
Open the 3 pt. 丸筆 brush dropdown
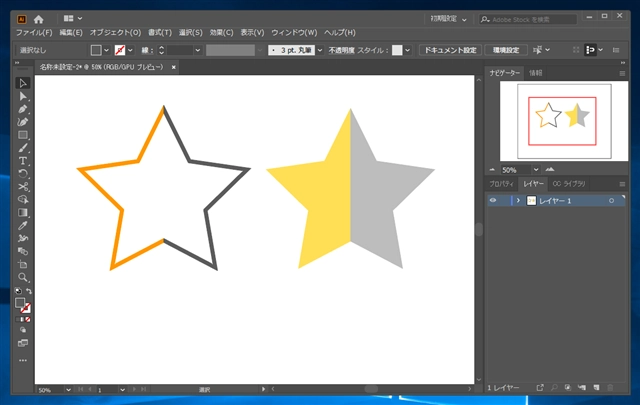[320, 50]
